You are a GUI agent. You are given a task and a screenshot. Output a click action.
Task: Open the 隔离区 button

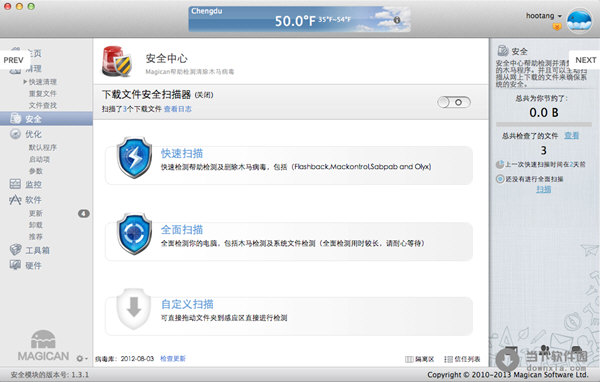[420, 359]
